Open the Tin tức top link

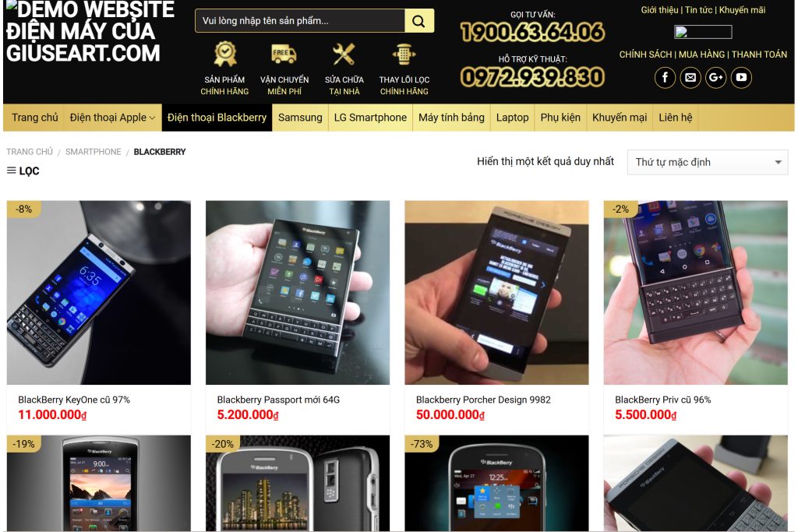[699, 9]
